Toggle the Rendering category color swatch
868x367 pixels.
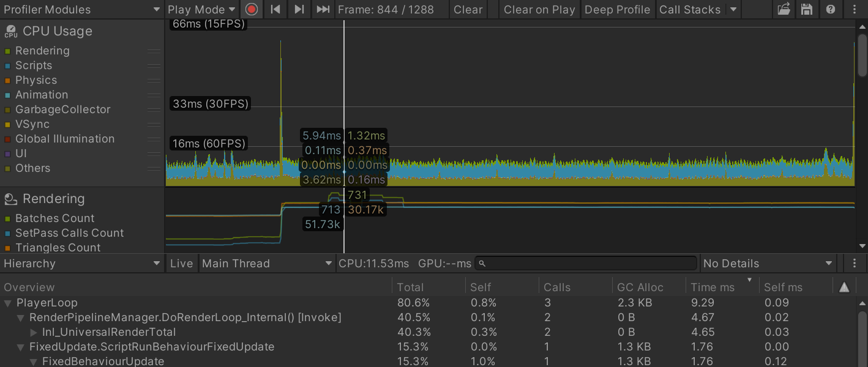8,51
